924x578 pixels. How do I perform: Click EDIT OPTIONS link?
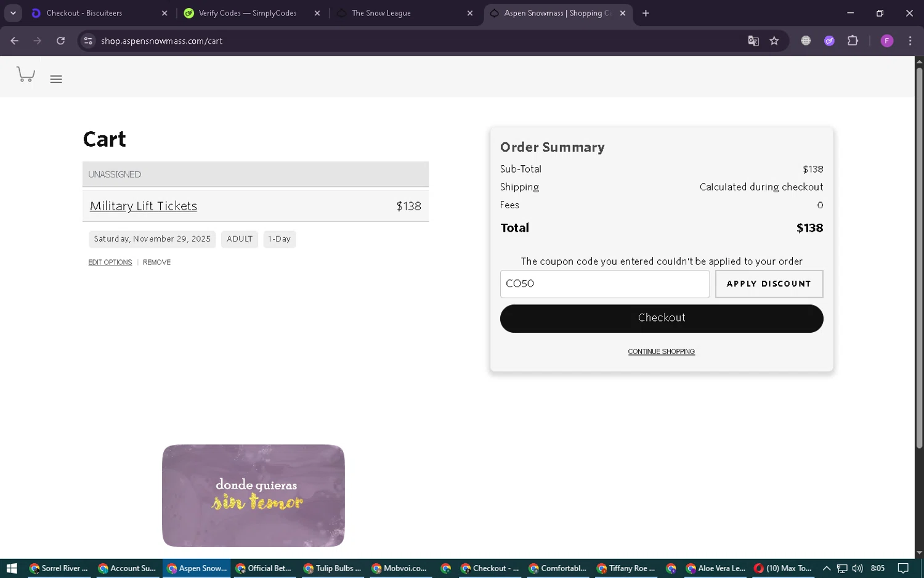pos(110,263)
